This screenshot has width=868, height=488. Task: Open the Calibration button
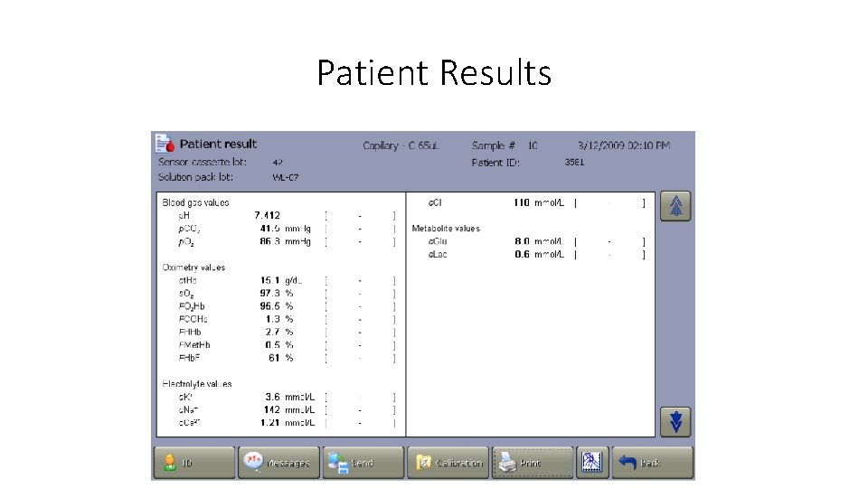[448, 463]
